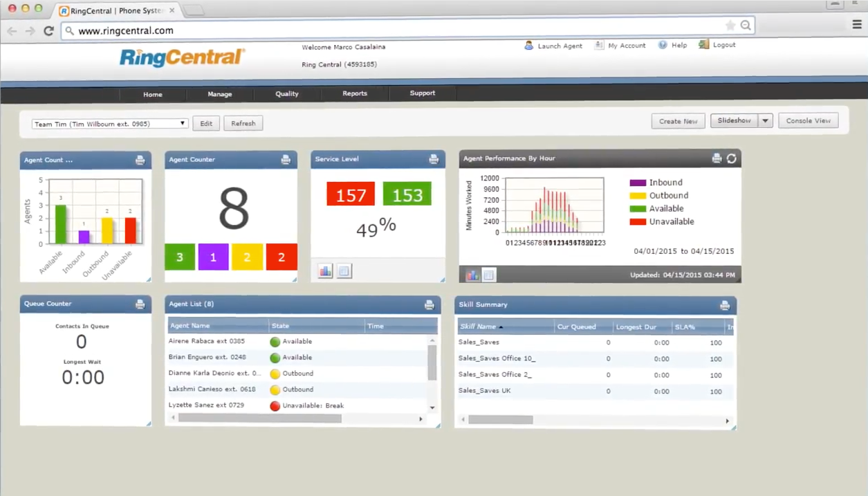
Task: Print the Queue Counter widget
Action: coord(140,304)
